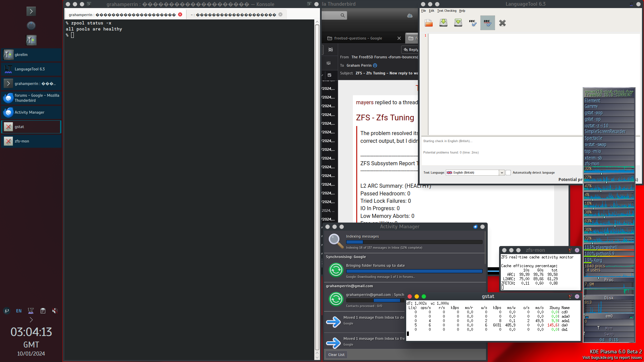The height and width of the screenshot is (362, 644).
Task: Launch SimpleScreenRecorder from gkrellm list
Action: (609, 132)
